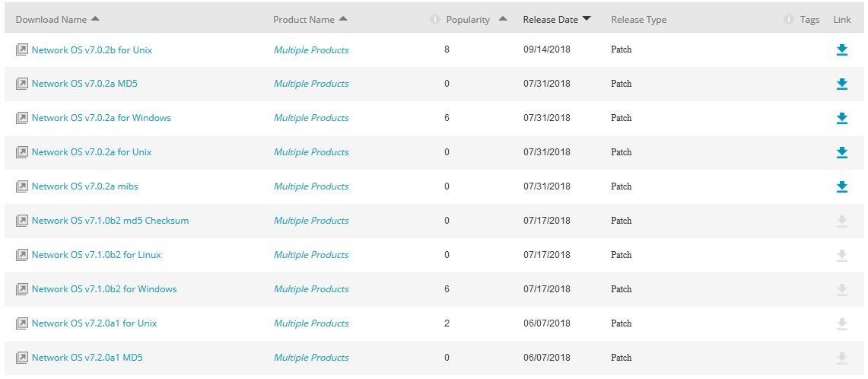Click external-link icon beside v7.1.0b2 for Linux
This screenshot has width=868, height=379.
pos(21,255)
